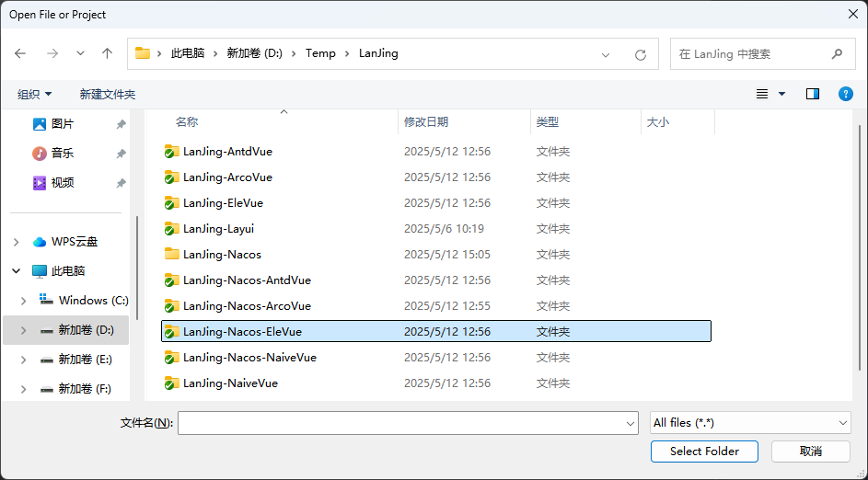
Task: Sort by the 修改日期 column header
Action: [x=426, y=122]
